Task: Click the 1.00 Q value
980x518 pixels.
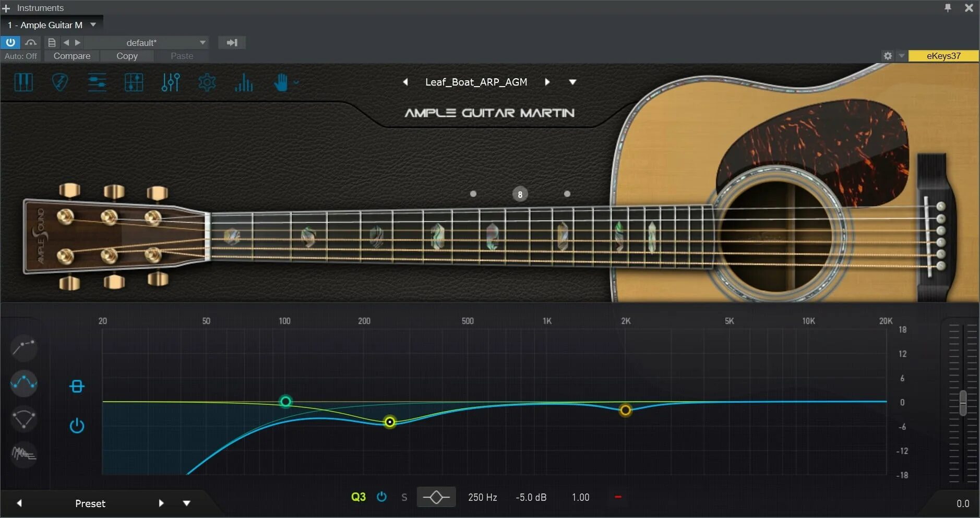Action: (x=581, y=497)
